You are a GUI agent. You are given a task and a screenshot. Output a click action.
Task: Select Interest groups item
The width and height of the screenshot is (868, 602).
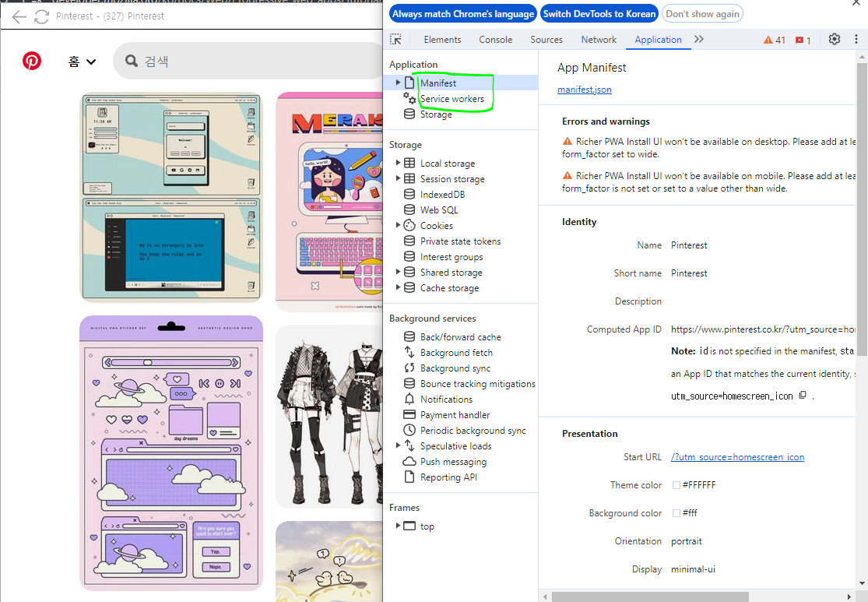click(x=452, y=256)
